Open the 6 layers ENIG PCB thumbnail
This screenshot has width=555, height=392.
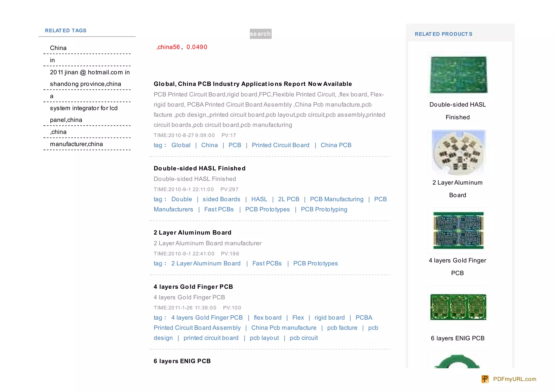(x=458, y=307)
